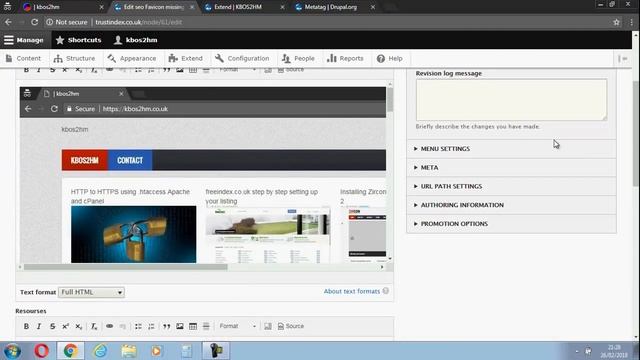
Task: Open People admin menu item
Action: pos(298,58)
